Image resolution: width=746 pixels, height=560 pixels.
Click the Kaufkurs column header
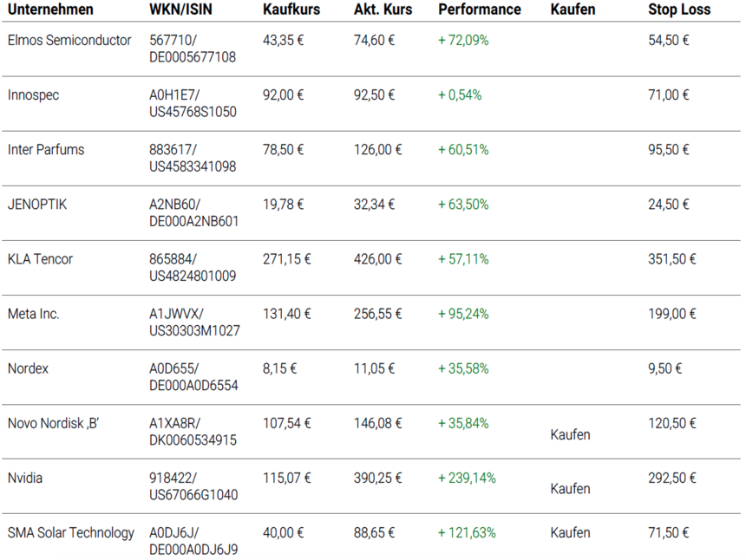[x=291, y=10]
